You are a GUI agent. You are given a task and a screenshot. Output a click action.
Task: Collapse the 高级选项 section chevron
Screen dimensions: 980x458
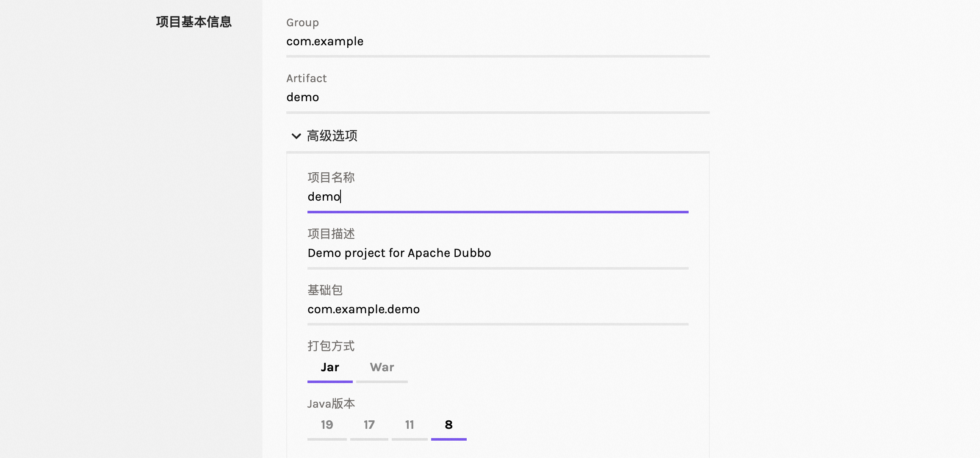[x=296, y=136]
